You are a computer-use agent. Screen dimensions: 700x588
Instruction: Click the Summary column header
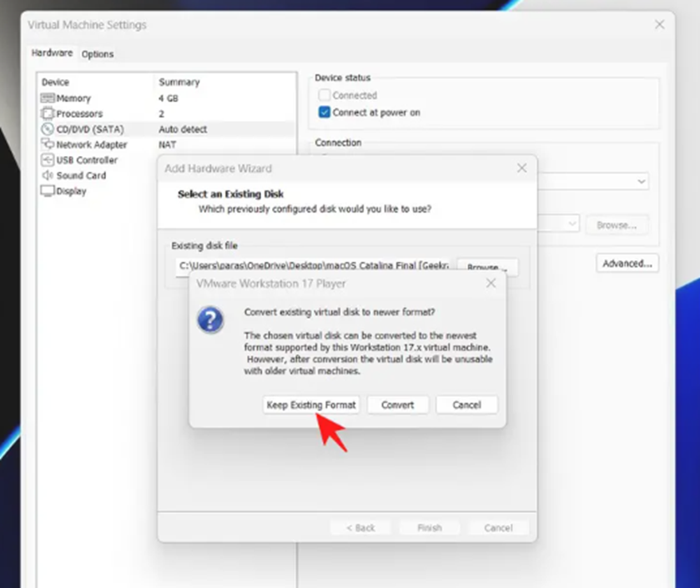tap(179, 82)
